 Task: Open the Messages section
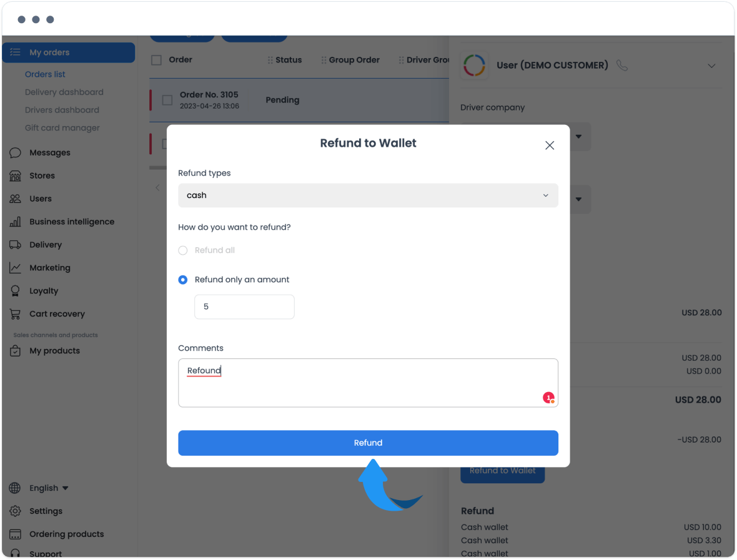[x=50, y=153]
